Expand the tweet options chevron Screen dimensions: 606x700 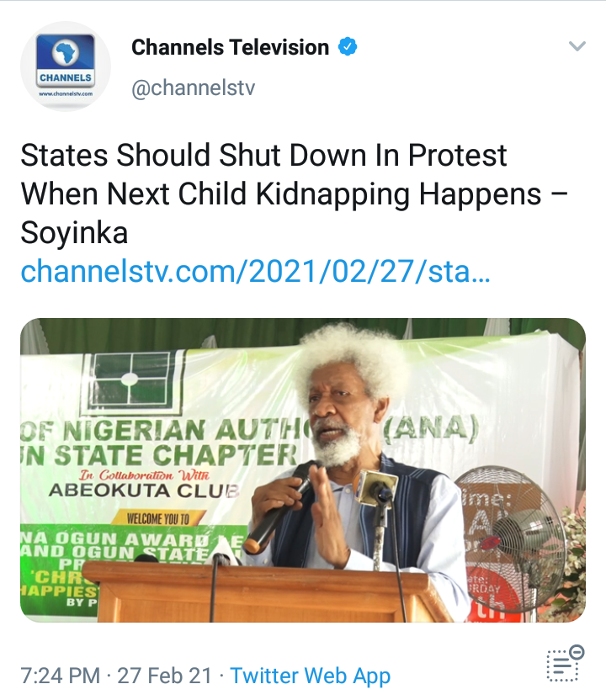pos(577,46)
